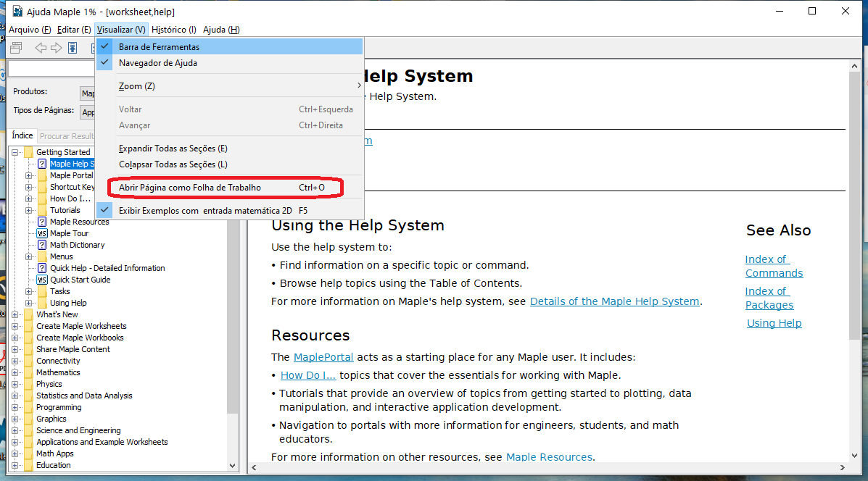Close the Visualizar menu from the menu bar

121,30
